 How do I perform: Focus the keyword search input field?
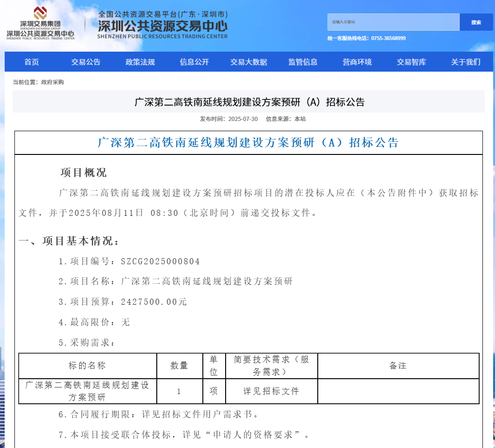pyautogui.click(x=393, y=22)
